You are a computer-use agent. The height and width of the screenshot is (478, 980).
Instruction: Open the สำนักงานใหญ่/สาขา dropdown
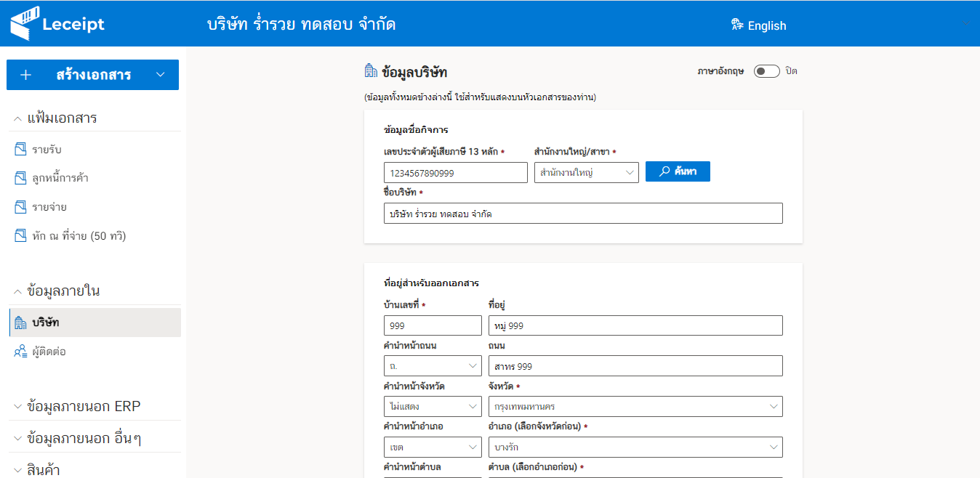point(586,172)
